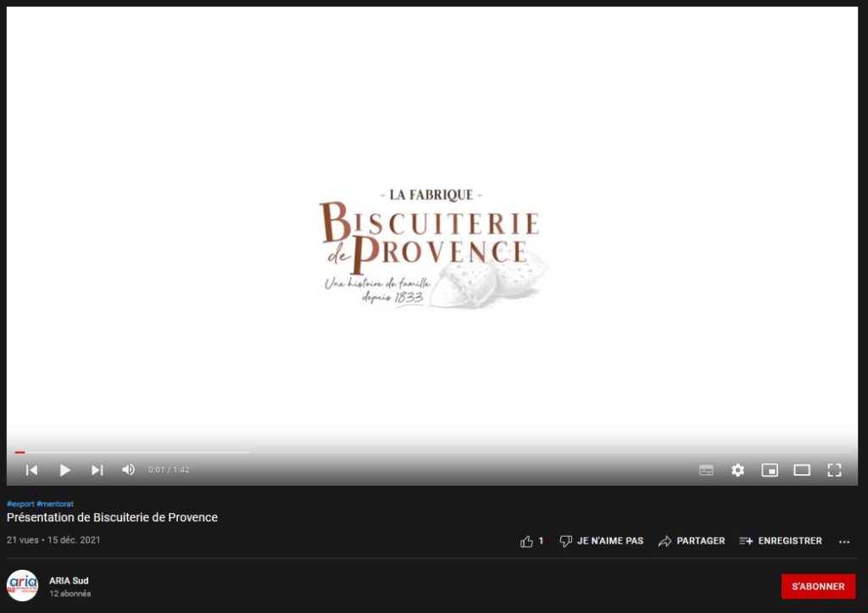The height and width of the screenshot is (613, 868).
Task: Visit the ARIA Sud channel name
Action: point(69,580)
